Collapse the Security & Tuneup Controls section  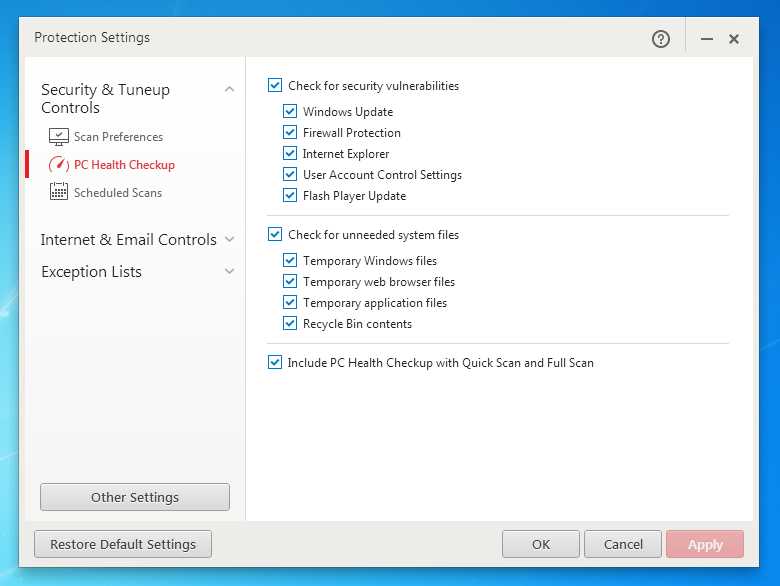click(229, 90)
